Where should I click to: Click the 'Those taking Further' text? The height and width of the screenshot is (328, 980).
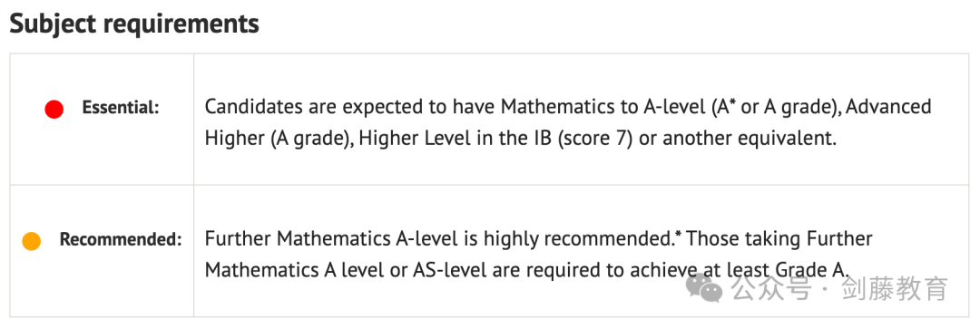(x=779, y=239)
